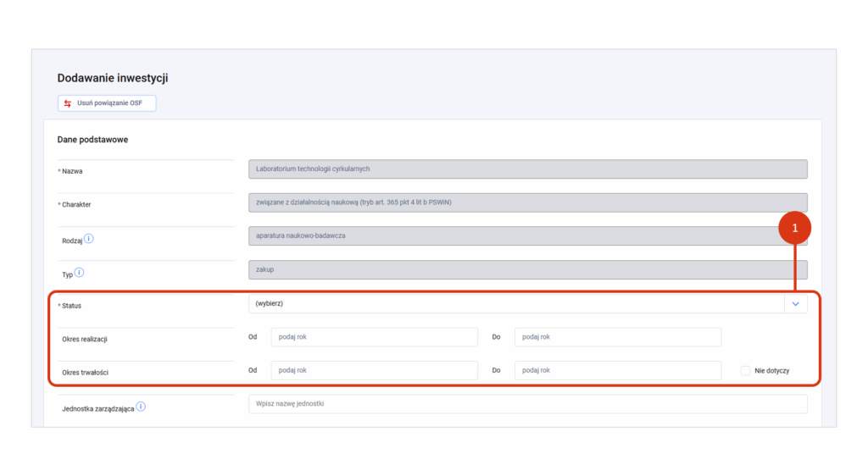
Task: Click the Jednostka zarządzająca info icon
Action: 142,407
